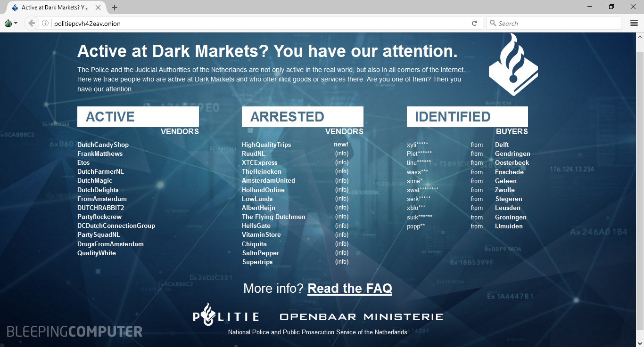Click active vendor DutchFarmerNL
644x347 pixels.
[x=100, y=171]
